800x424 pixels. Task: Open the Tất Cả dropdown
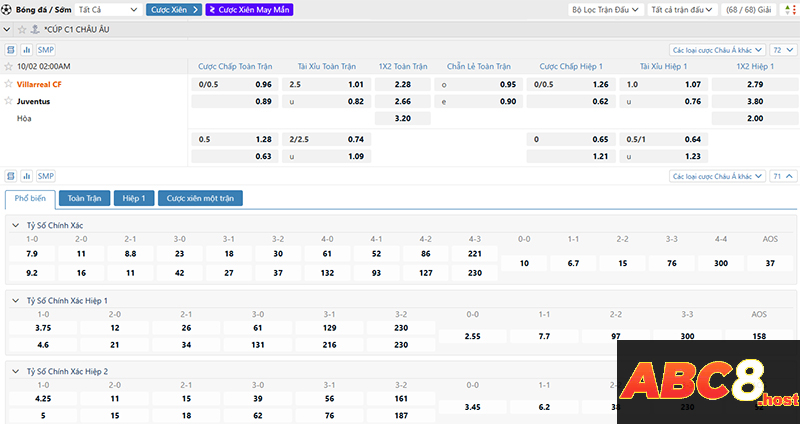click(x=108, y=9)
